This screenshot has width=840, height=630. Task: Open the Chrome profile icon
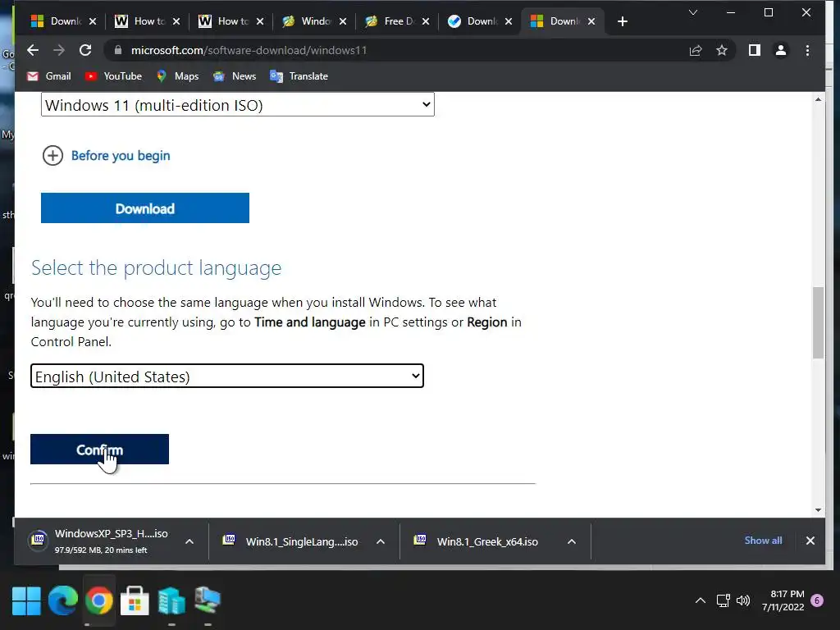tap(781, 50)
